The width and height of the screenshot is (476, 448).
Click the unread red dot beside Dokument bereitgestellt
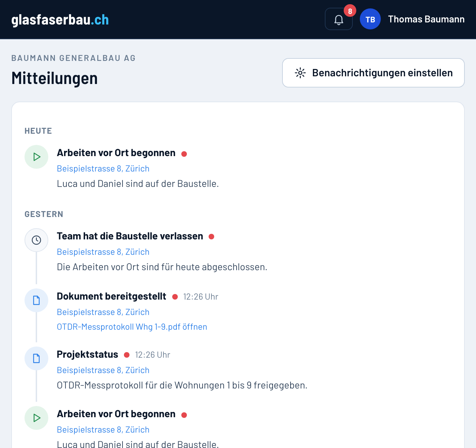coord(175,297)
